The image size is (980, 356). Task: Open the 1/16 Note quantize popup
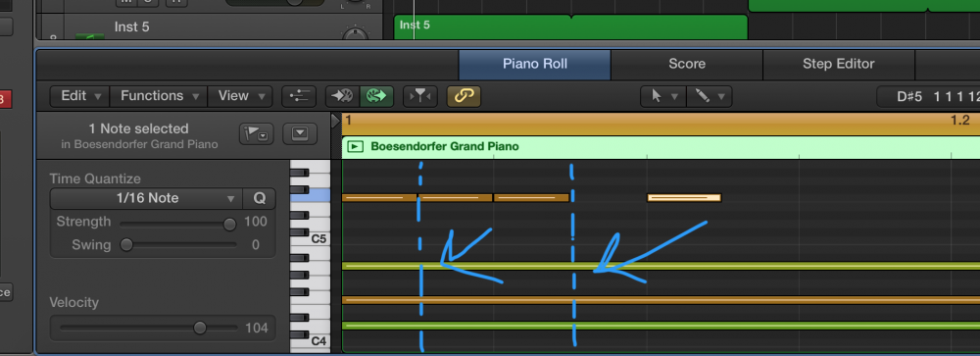147,198
